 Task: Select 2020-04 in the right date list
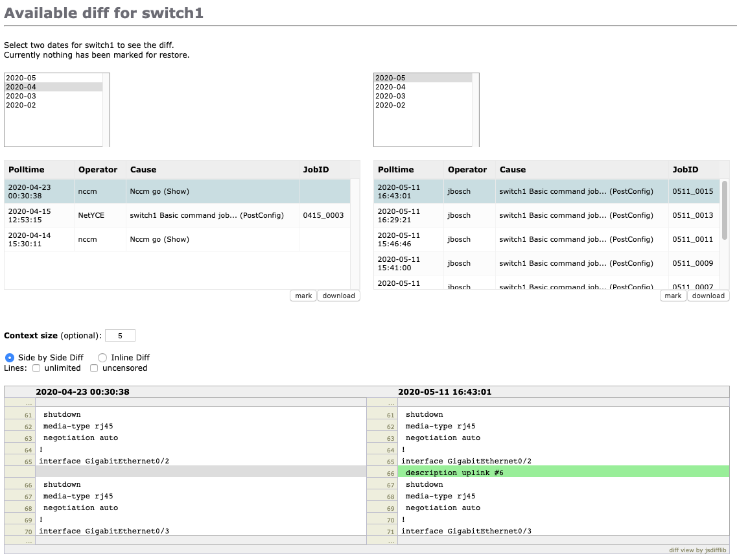390,87
